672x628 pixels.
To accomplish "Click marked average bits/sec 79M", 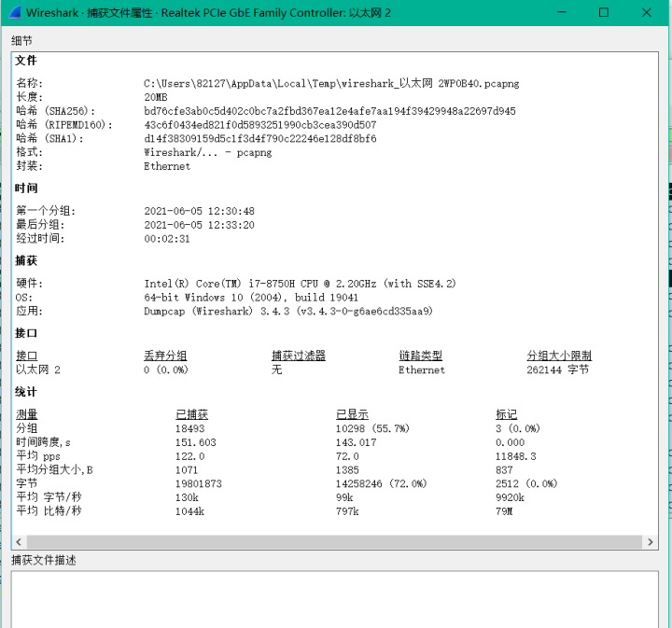I will [x=504, y=511].
